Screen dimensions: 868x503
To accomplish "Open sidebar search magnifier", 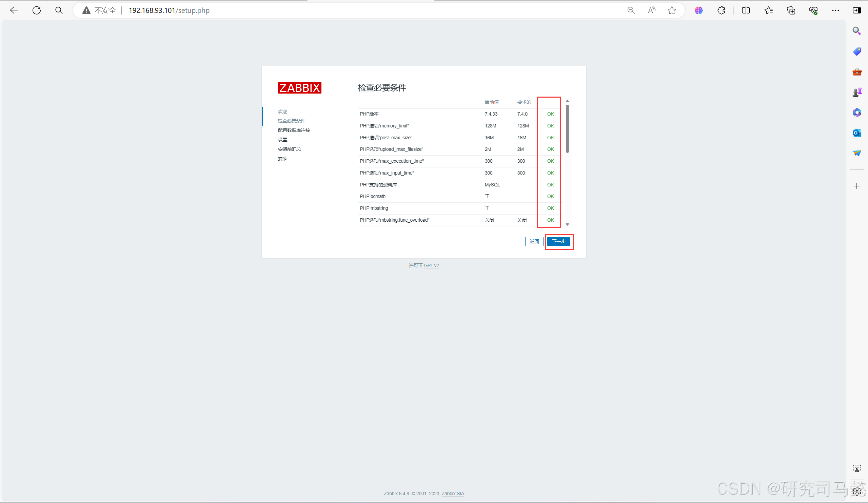I will point(857,31).
